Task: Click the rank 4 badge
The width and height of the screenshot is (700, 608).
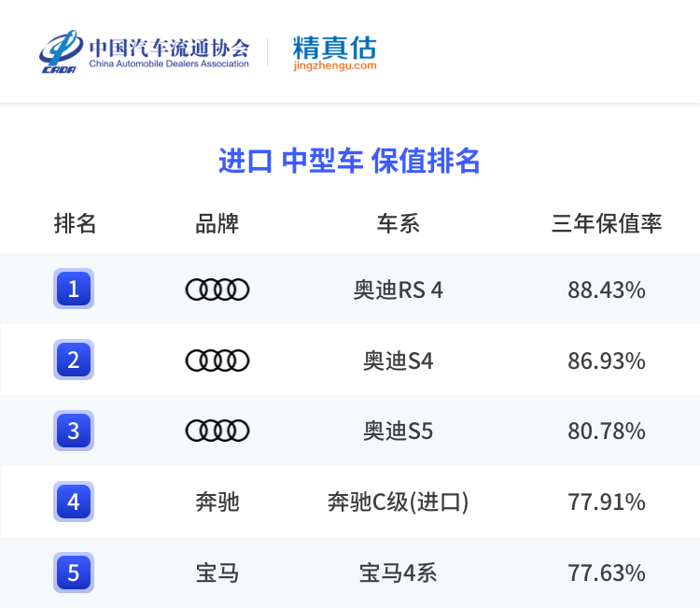Action: pyautogui.click(x=74, y=502)
